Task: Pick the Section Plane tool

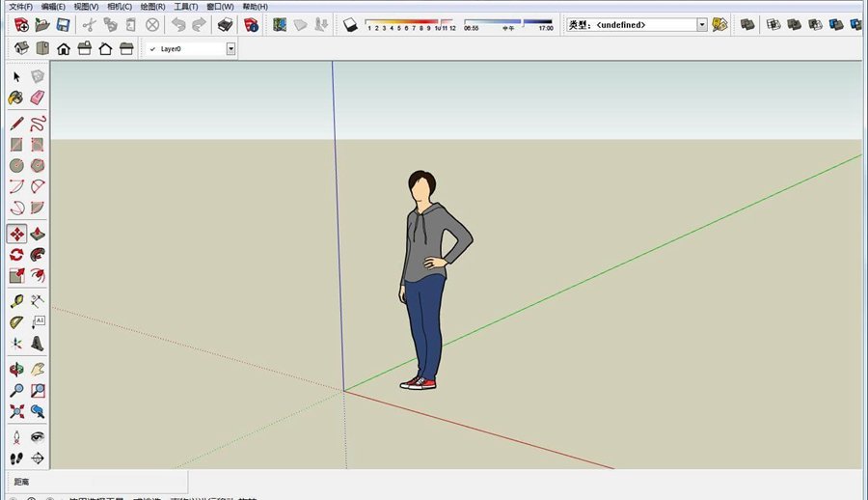Action: point(37,458)
